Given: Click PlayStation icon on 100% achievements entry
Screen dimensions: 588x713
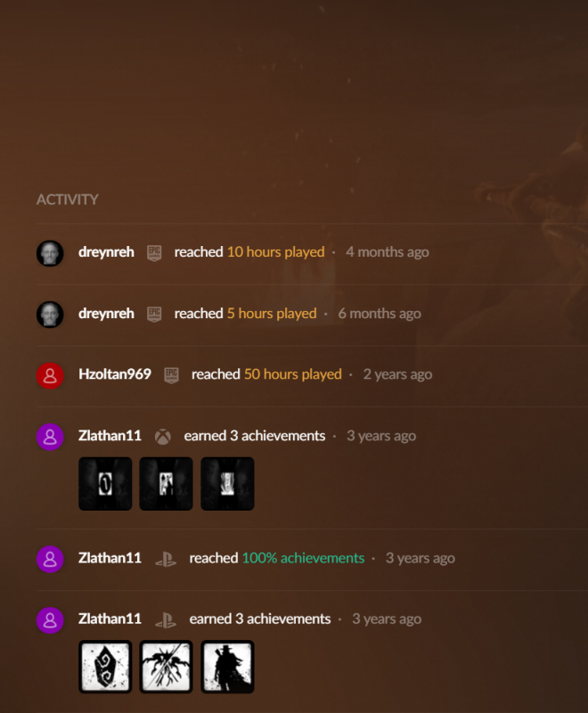Looking at the screenshot, I should [x=166, y=559].
